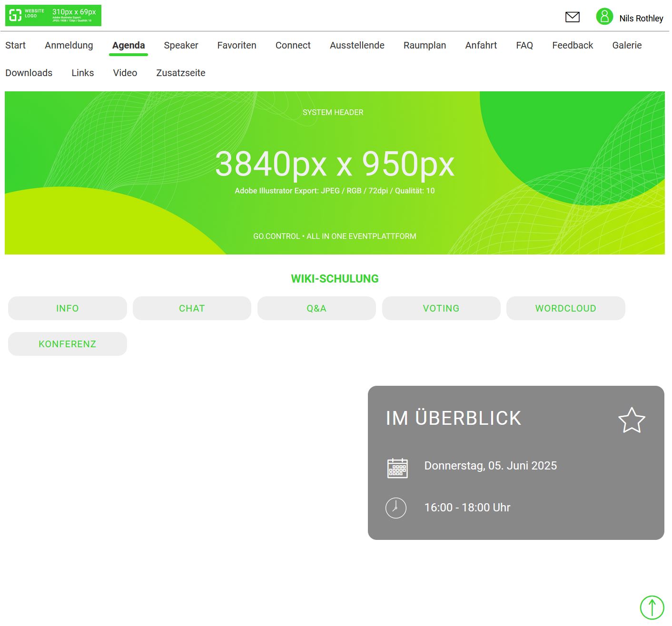Open the CHAT section
The height and width of the screenshot is (626, 672).
coord(192,308)
